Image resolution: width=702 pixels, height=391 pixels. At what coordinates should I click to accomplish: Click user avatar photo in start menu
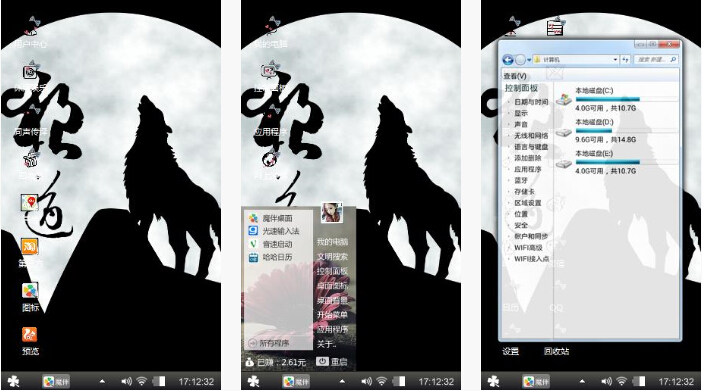coord(332,213)
